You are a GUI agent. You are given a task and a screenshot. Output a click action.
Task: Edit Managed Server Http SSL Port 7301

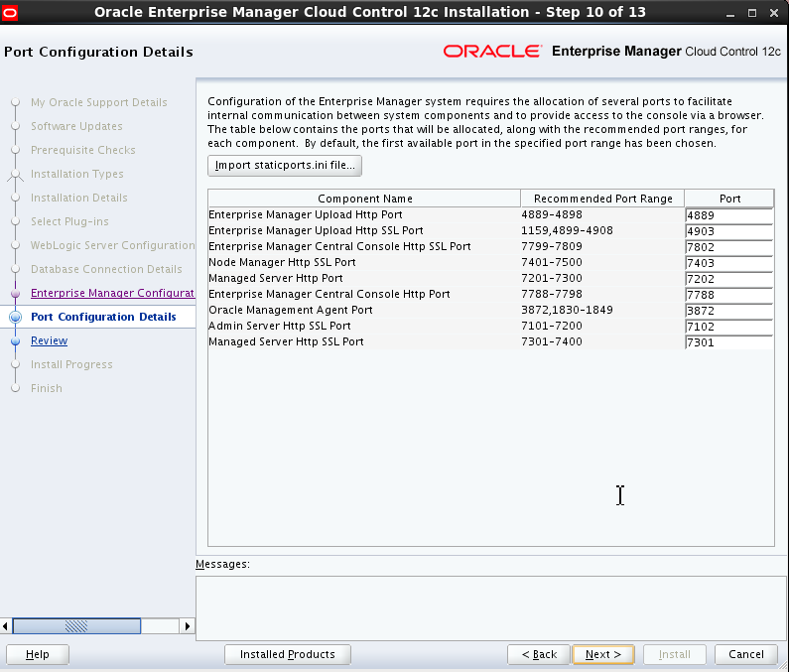728,342
